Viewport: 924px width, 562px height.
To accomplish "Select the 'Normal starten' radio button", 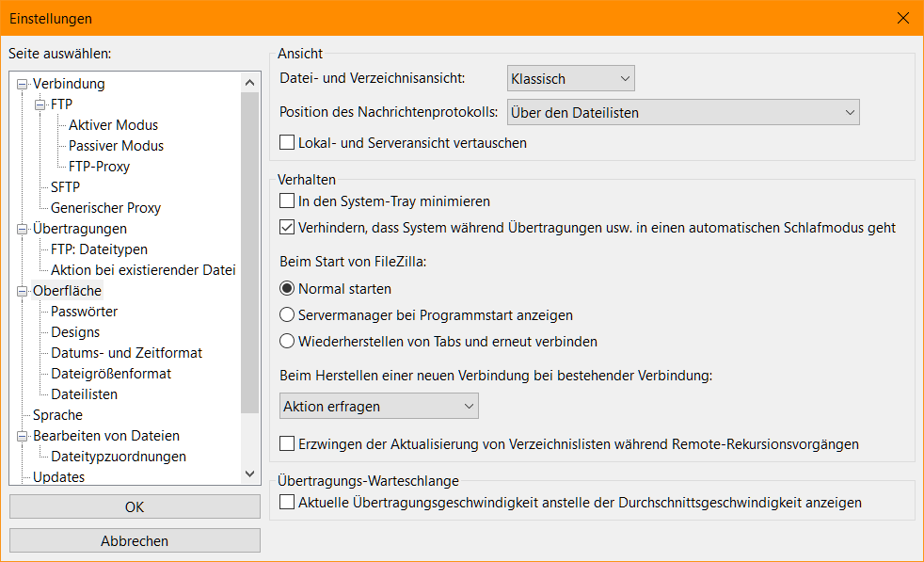I will (x=288, y=289).
